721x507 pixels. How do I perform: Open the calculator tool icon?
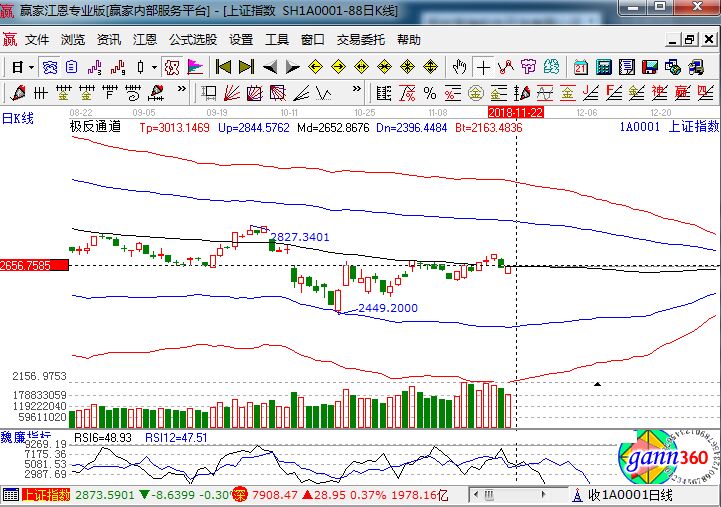coord(604,67)
